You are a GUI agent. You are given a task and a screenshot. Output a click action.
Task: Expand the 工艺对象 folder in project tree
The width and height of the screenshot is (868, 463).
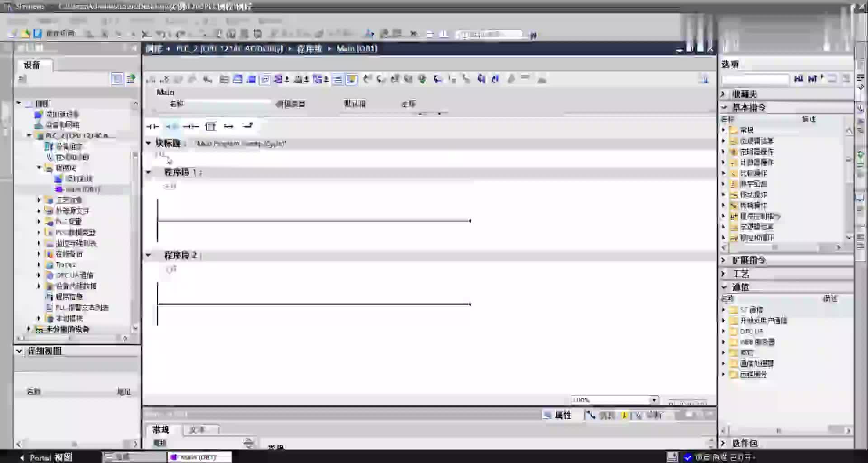(x=39, y=200)
